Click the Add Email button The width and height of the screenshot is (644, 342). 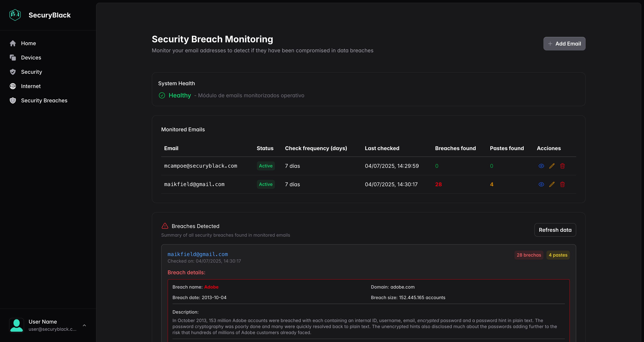pos(564,44)
